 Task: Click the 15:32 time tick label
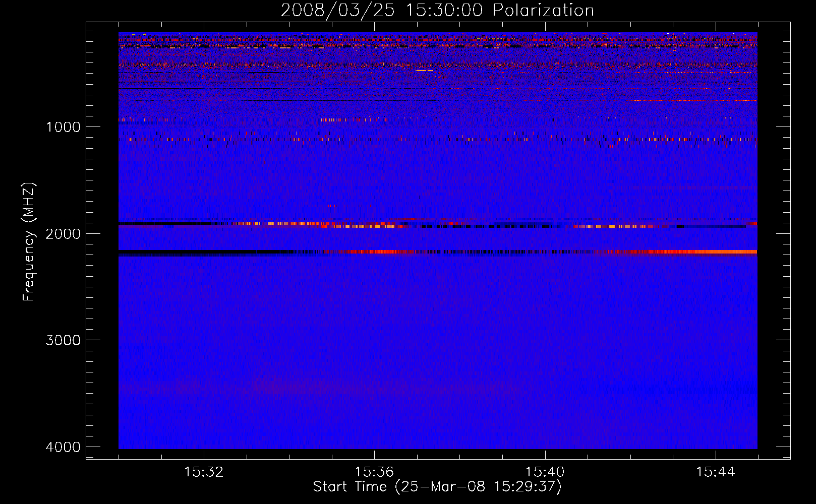(204, 472)
